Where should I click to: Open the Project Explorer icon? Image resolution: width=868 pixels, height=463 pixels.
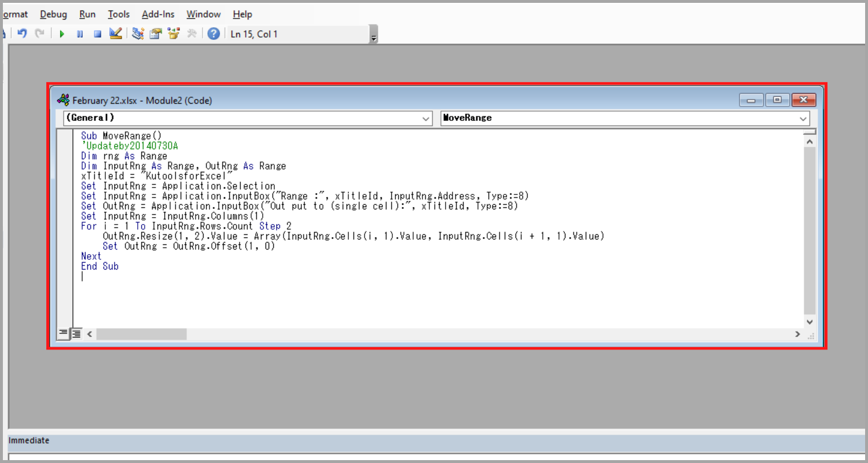(x=138, y=34)
